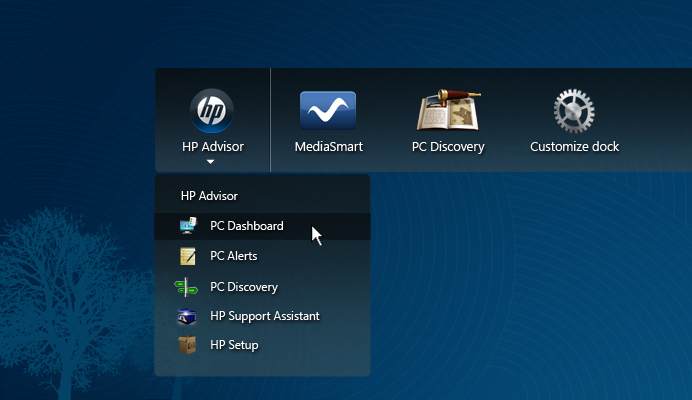Launch PC Discovery book and telescope icon
Image resolution: width=692 pixels, height=400 pixels.
(447, 110)
